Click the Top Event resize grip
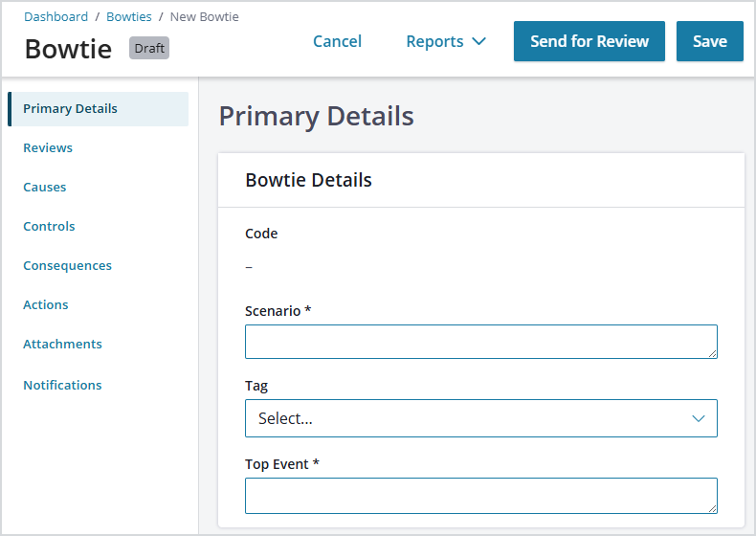 712,508
